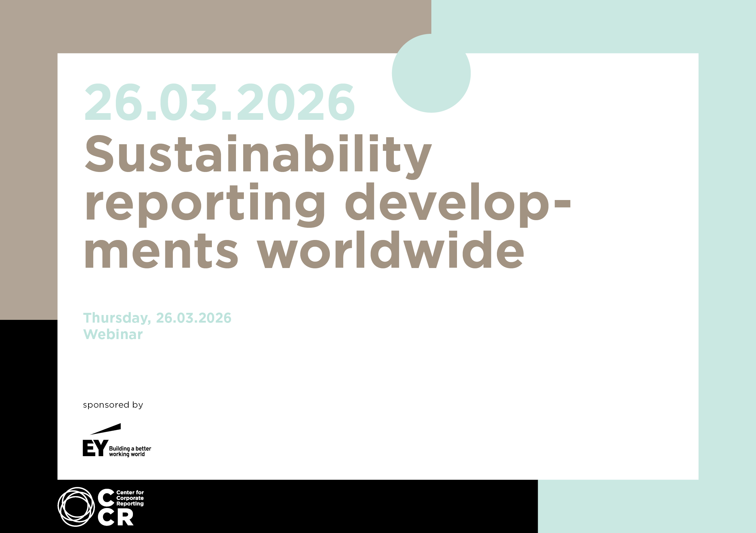Collapse the sponsor section
Image resolution: width=756 pixels, height=533 pixels.
[115, 428]
